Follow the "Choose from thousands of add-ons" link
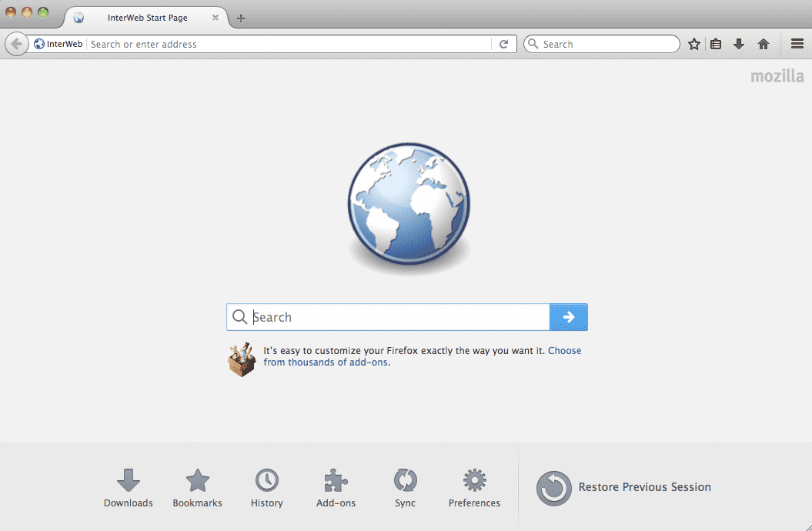The image size is (812, 531). pos(422,356)
